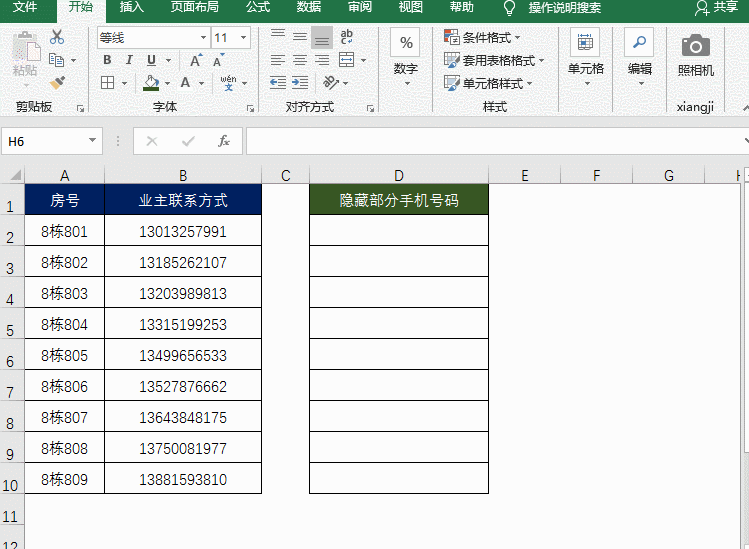
Task: Click Decrease Indent icon
Action: pyautogui.click(x=278, y=83)
